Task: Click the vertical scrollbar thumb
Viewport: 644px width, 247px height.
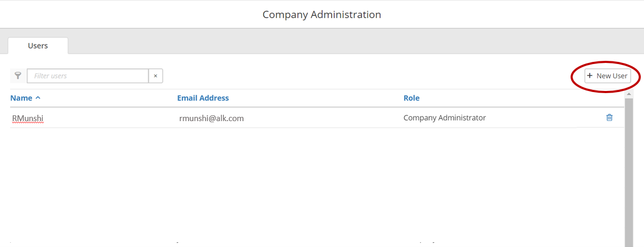Action: 629,169
